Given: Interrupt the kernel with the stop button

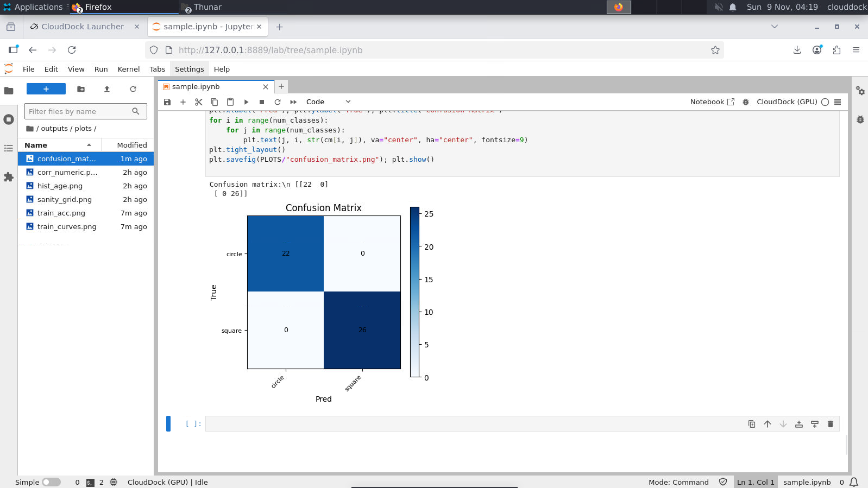Looking at the screenshot, I should (262, 102).
